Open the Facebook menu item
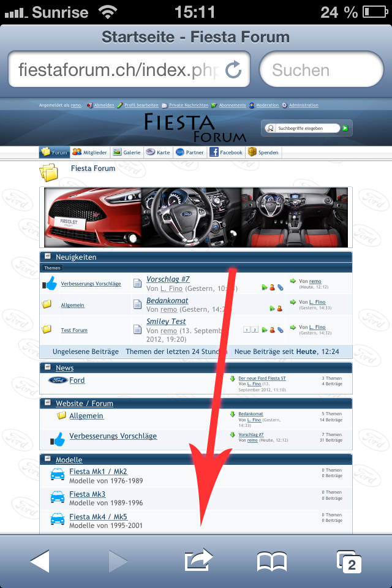This screenshot has width=392, height=588. (226, 153)
